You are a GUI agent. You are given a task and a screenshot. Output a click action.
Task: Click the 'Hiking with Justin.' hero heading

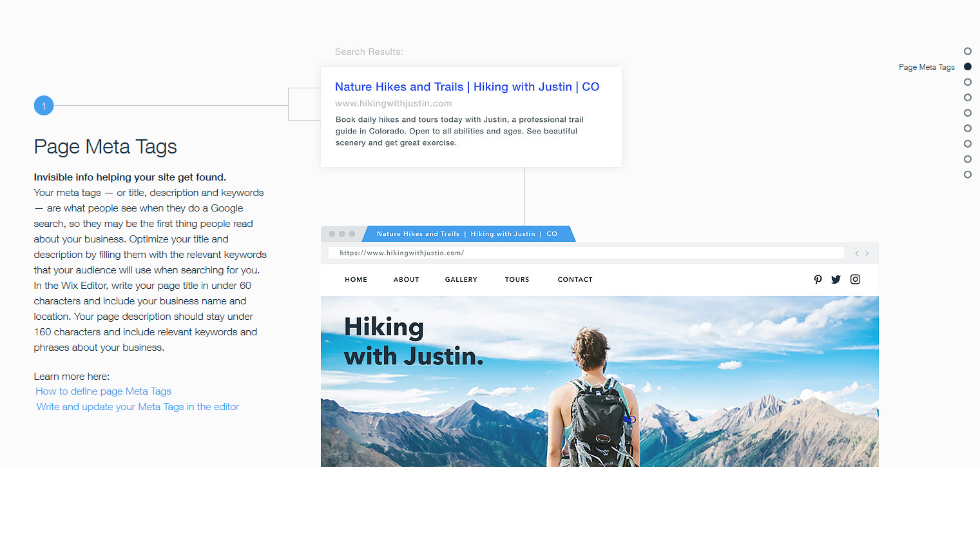414,342
